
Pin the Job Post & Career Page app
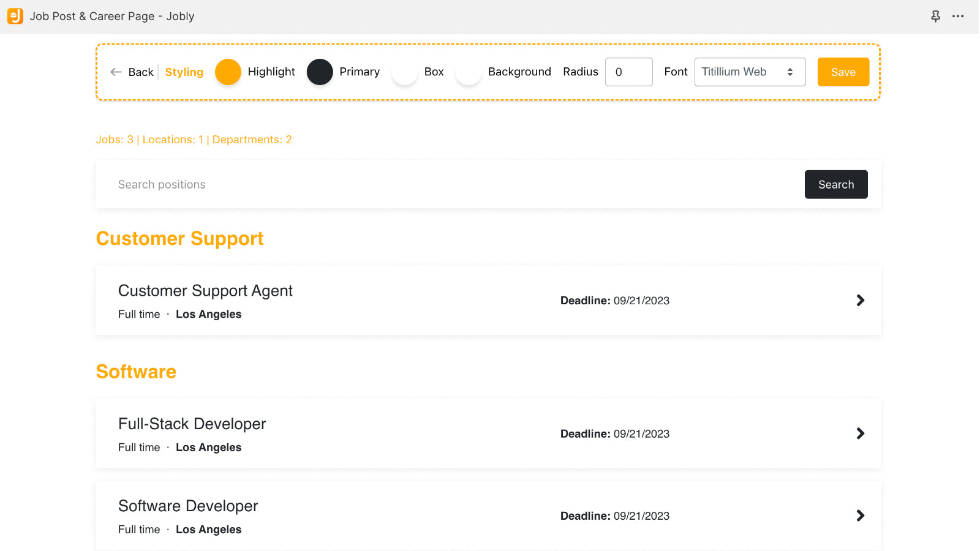935,16
